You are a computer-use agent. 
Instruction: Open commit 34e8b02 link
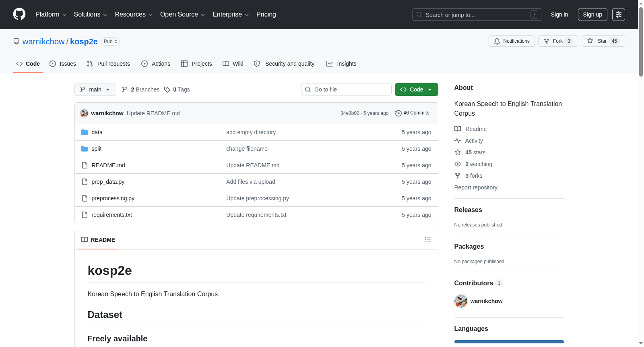[350, 113]
